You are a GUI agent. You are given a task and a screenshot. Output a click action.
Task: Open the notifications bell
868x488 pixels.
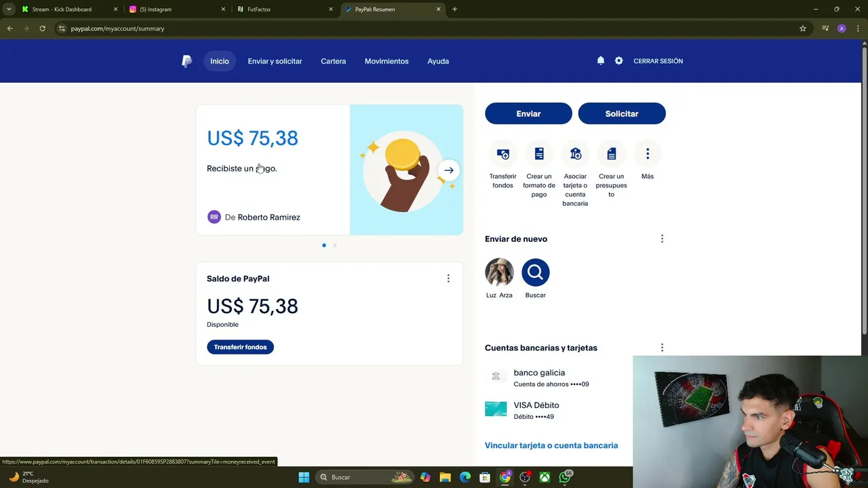(x=600, y=60)
